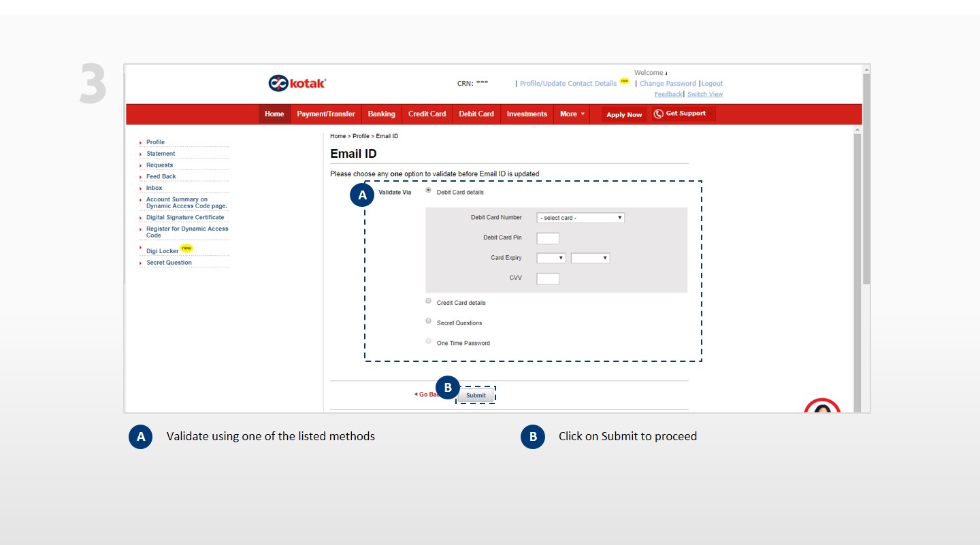Screen dimensions: 980x545
Task: Click the Submit button
Action: coord(476,395)
